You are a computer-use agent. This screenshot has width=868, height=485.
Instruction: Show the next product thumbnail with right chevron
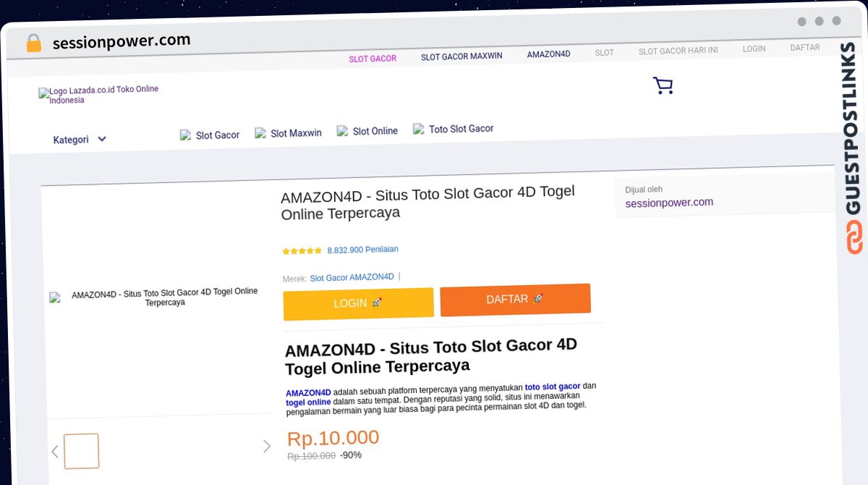click(x=266, y=447)
